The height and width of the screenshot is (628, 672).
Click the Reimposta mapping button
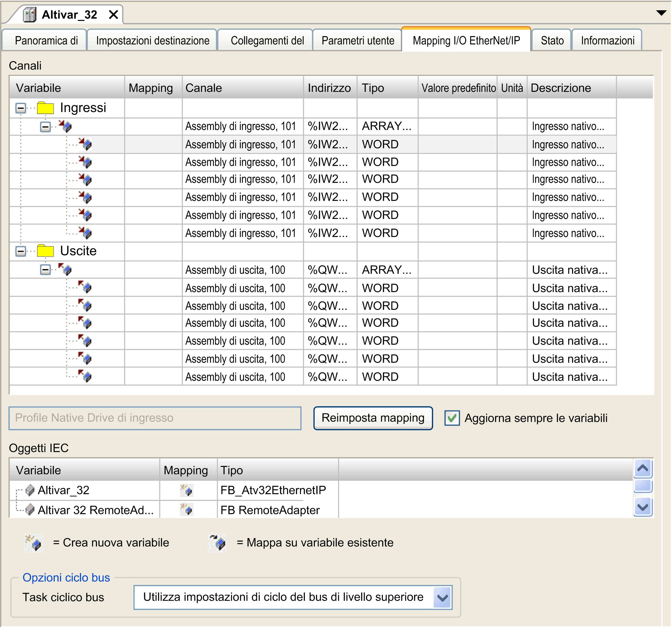click(x=373, y=418)
